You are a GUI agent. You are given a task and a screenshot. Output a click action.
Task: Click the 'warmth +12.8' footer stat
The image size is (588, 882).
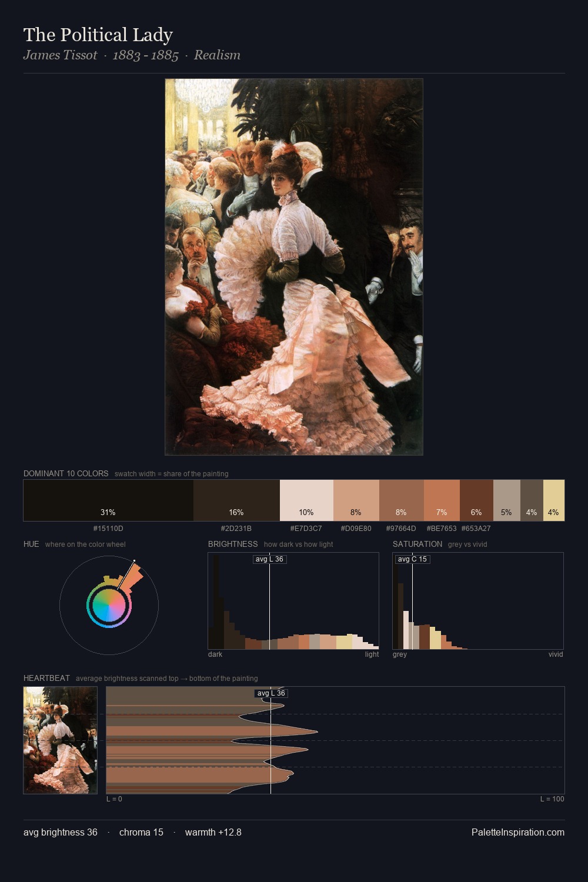(x=213, y=833)
